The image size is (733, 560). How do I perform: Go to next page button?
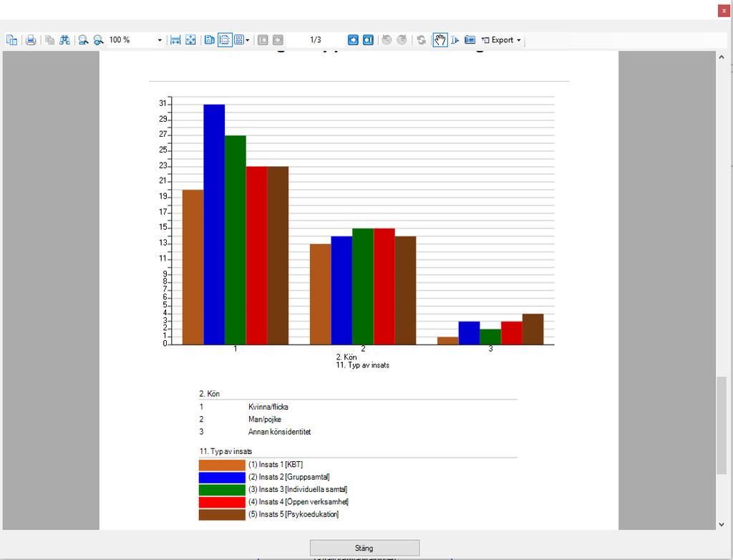click(x=353, y=40)
